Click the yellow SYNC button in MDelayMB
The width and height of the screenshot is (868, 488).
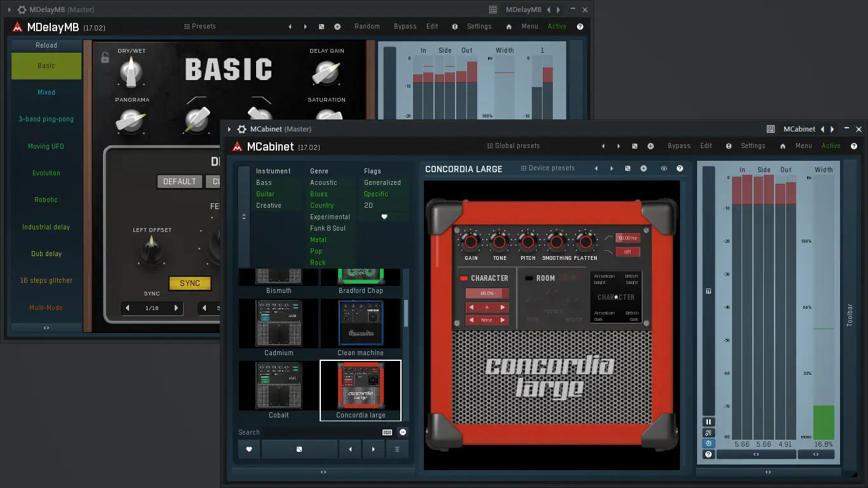(x=189, y=283)
